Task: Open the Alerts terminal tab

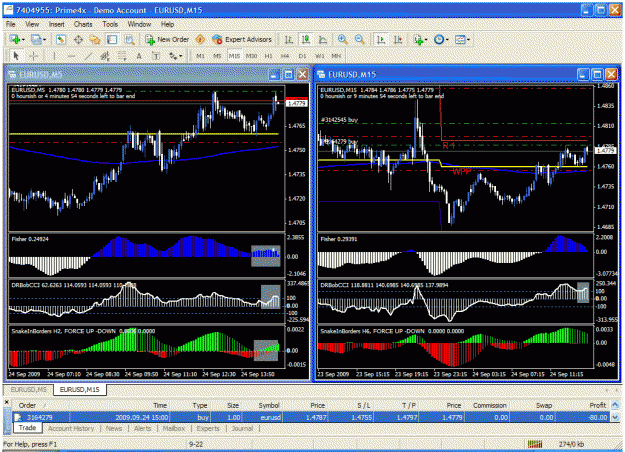Action: click(143, 428)
